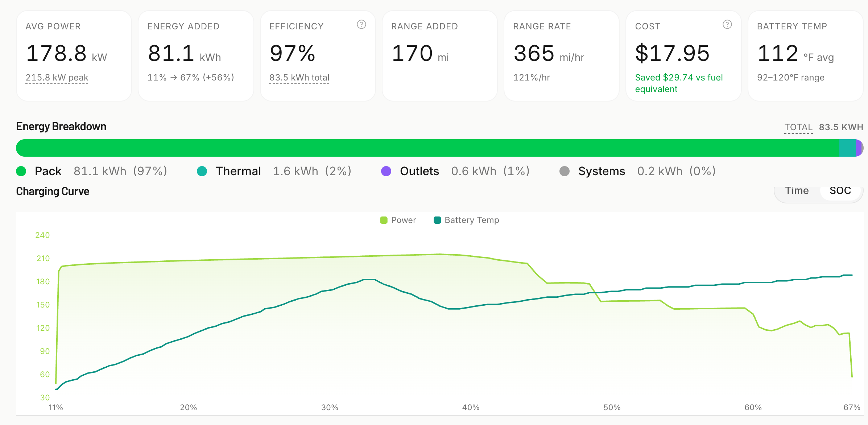Viewport: 868px width, 425px height.
Task: Click the '240' y-axis label
Action: [42, 235]
